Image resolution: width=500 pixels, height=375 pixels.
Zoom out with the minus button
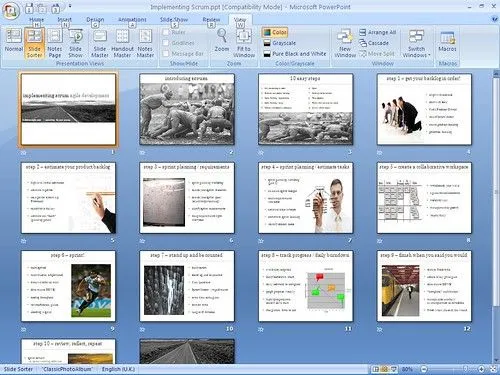click(424, 369)
